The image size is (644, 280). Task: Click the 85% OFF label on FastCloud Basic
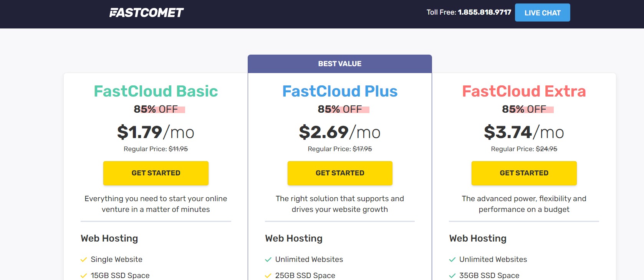point(156,109)
